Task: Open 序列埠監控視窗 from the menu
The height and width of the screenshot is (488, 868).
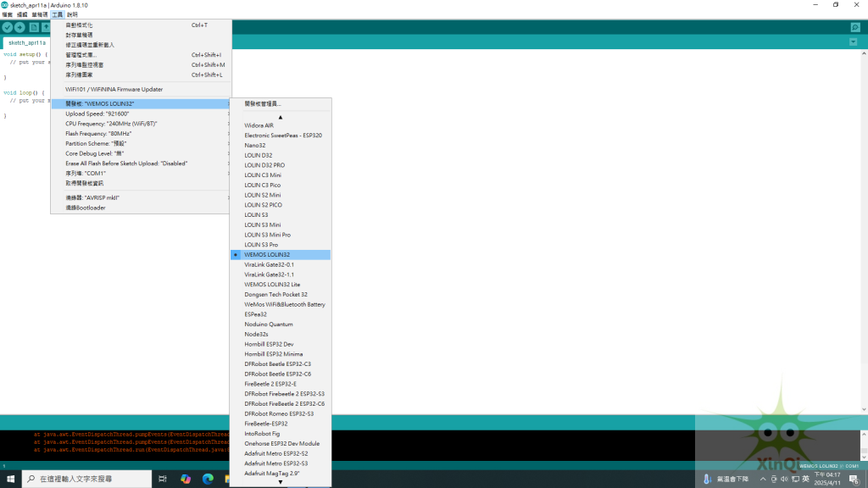Action: pos(141,64)
